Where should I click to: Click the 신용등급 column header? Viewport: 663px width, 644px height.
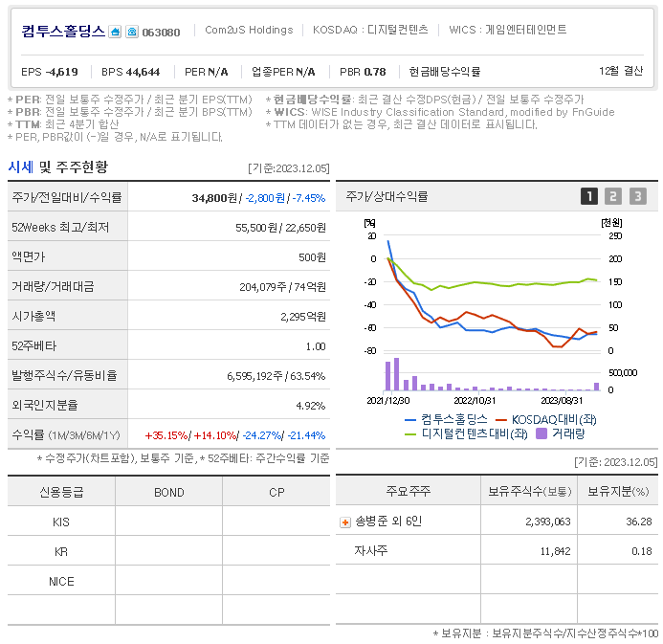(61, 492)
